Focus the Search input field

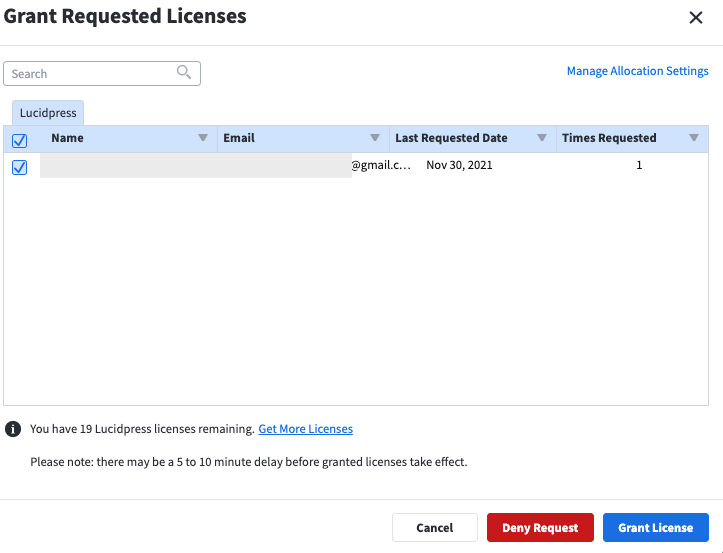click(x=102, y=73)
